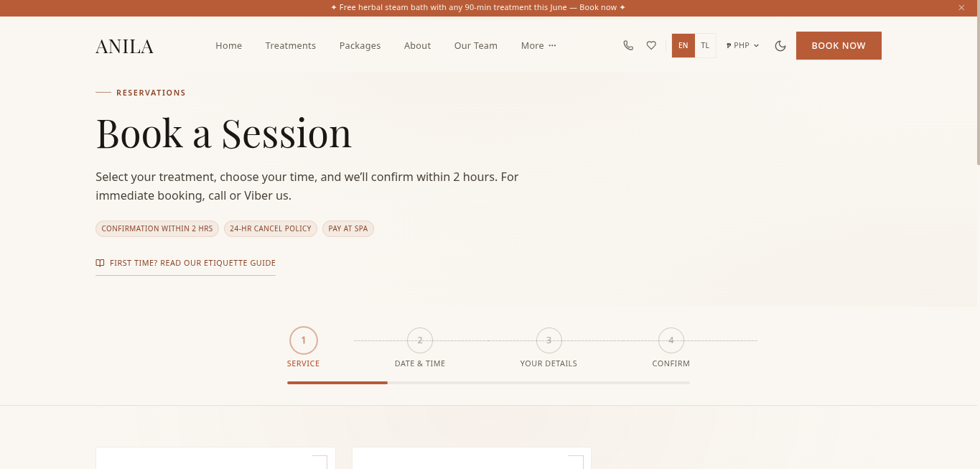980x469 pixels.
Task: Click the booking progress bar
Action: point(489,383)
